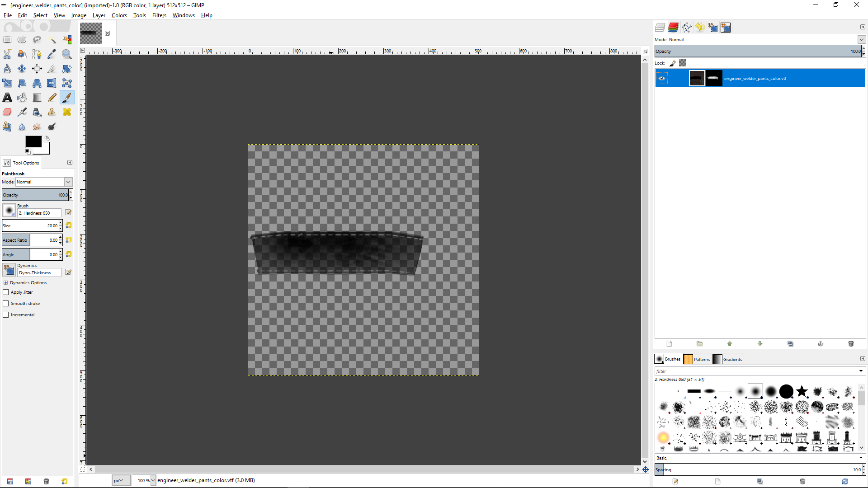
Task: Click the brush filter input field
Action: [x=756, y=371]
